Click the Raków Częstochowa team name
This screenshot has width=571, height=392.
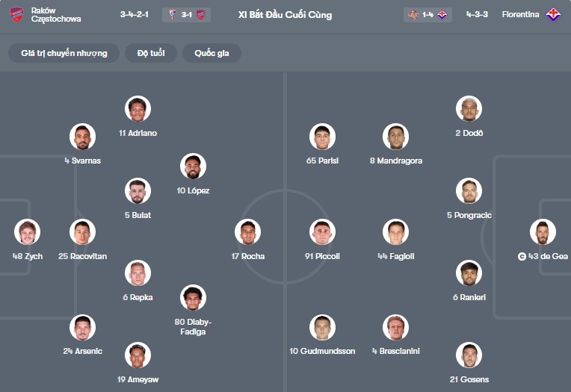click(x=56, y=14)
